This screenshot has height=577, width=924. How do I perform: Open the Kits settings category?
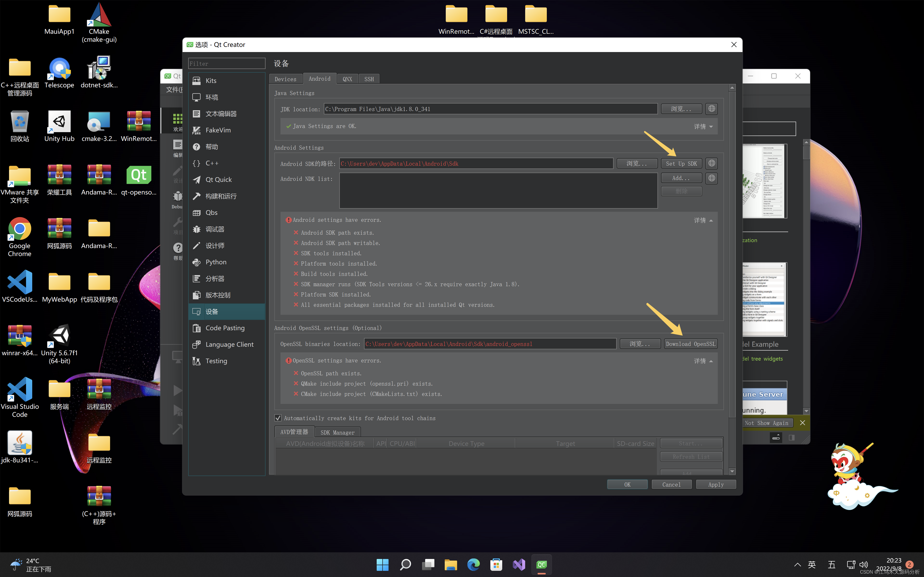211,81
